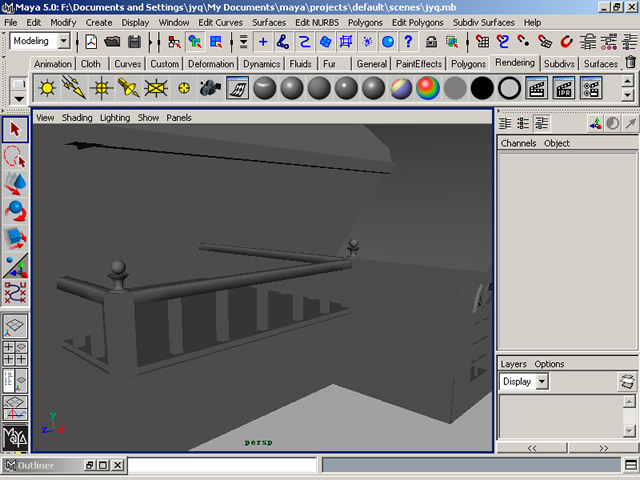
Task: Open the Display layer type dropdown
Action: pyautogui.click(x=541, y=382)
